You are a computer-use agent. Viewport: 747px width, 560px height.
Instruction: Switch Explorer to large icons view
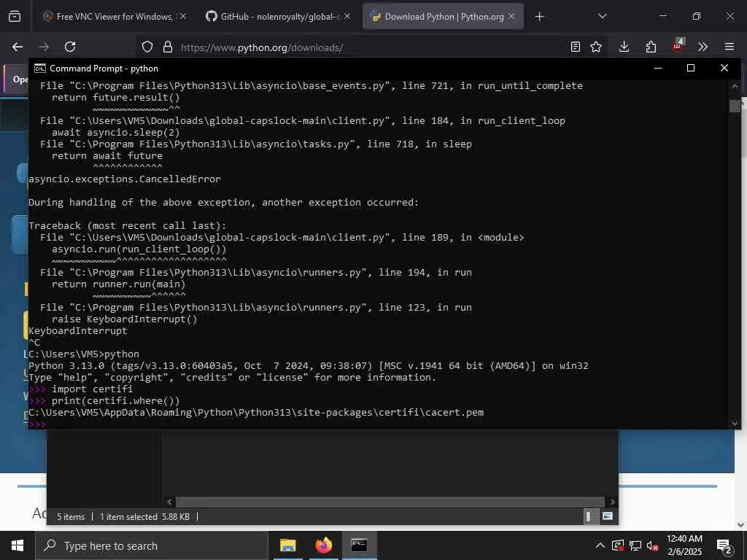point(608,516)
